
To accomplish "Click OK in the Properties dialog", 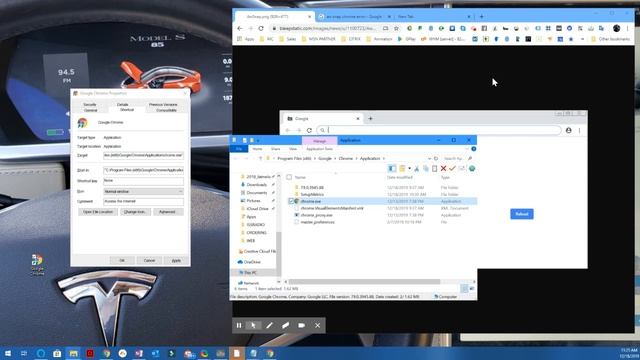I will pos(122,260).
